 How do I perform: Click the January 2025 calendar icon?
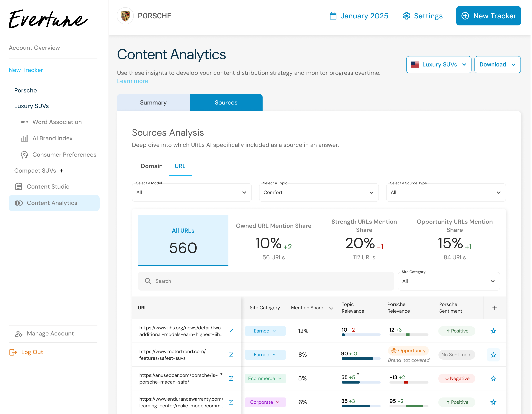click(333, 16)
